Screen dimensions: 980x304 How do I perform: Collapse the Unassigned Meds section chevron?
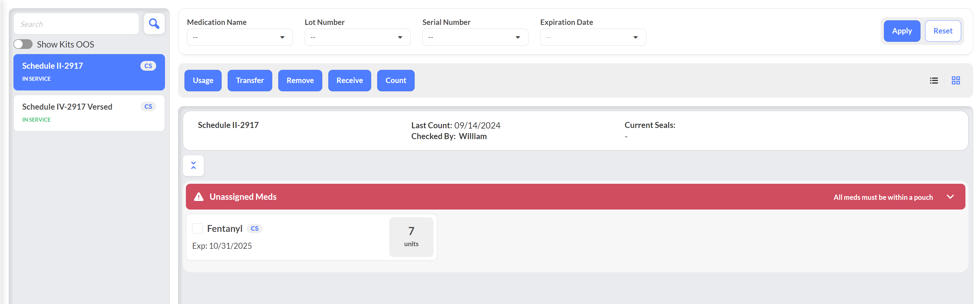point(950,197)
